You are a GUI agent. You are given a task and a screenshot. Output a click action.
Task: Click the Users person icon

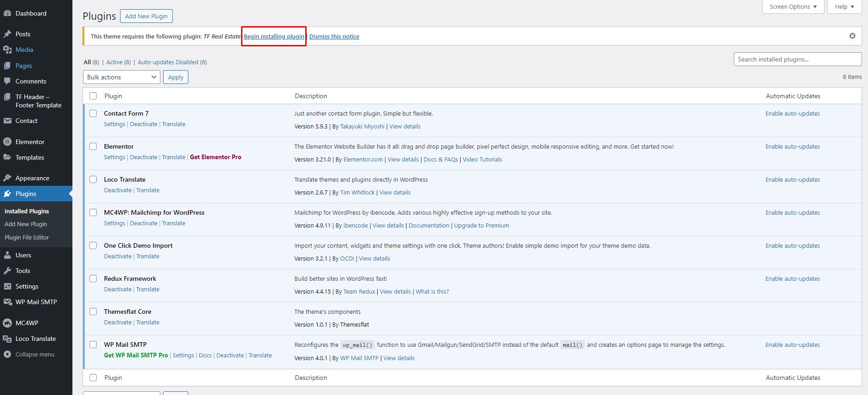(7, 255)
